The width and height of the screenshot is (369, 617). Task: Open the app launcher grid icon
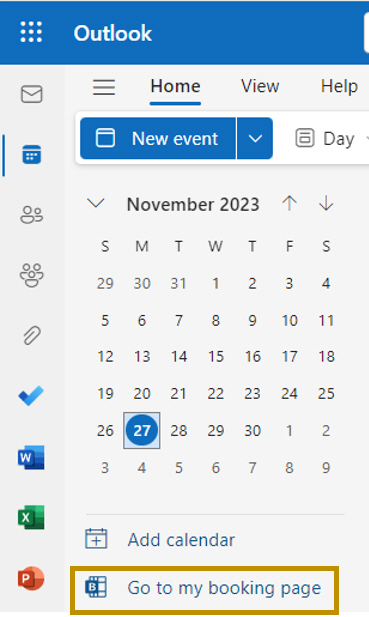coord(31,32)
